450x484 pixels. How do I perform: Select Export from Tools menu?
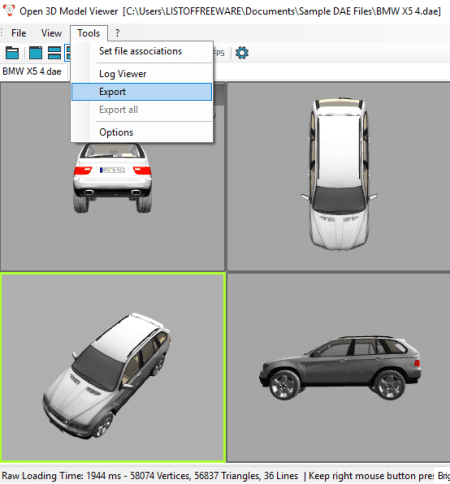click(142, 92)
